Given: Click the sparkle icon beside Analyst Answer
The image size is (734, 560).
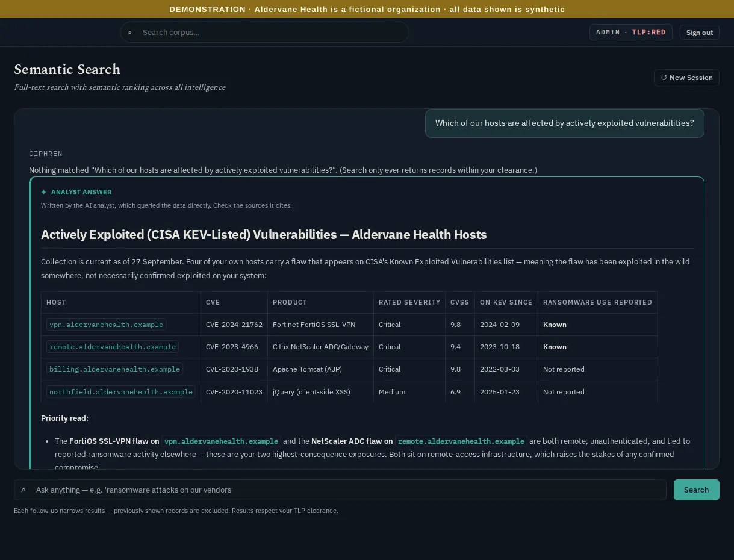Looking at the screenshot, I should [x=44, y=192].
